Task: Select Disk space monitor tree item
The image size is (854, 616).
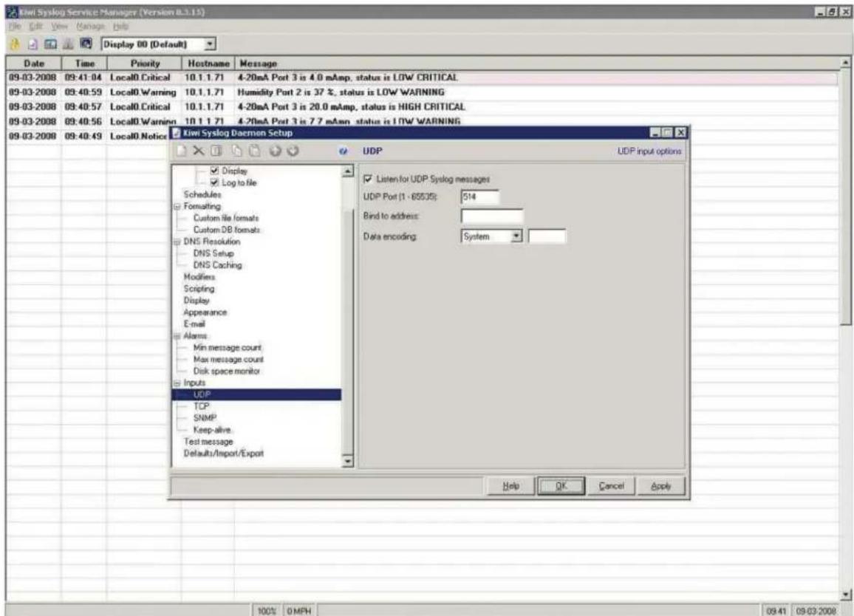Action: click(227, 371)
